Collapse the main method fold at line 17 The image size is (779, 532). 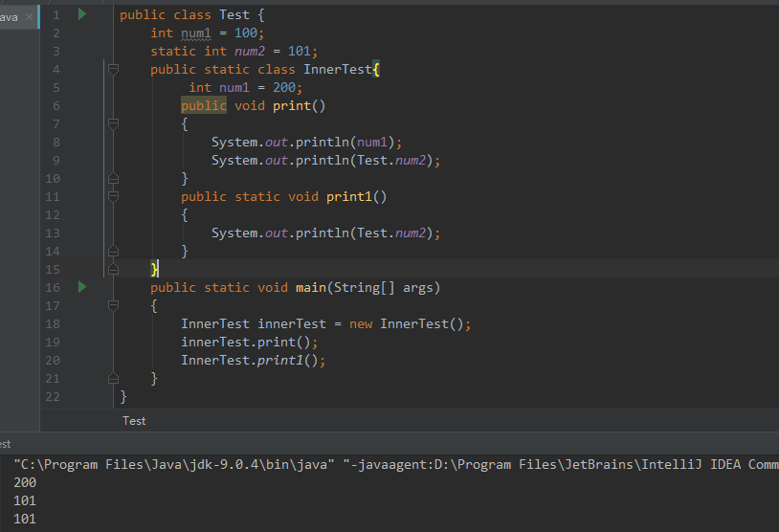[113, 305]
